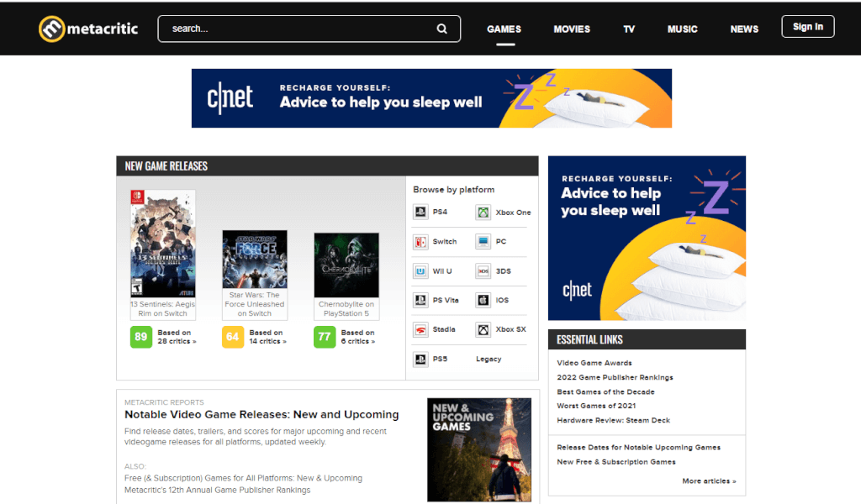
Task: Open Worst Games of 2021 link
Action: (x=596, y=406)
